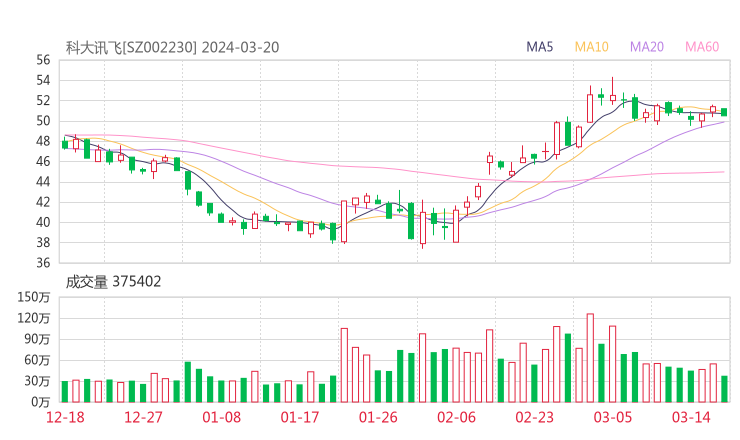Click the 60万 volume axis label
Image resolution: width=740 pixels, height=440 pixels.
(x=37, y=360)
